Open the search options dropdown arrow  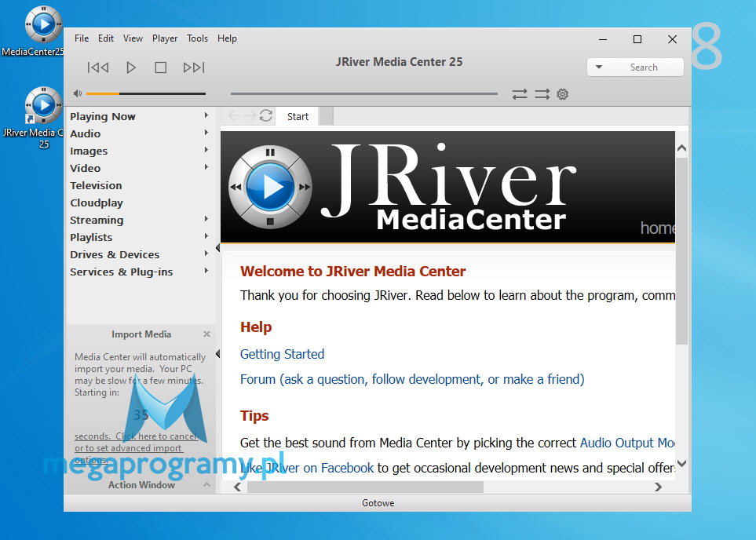[599, 67]
